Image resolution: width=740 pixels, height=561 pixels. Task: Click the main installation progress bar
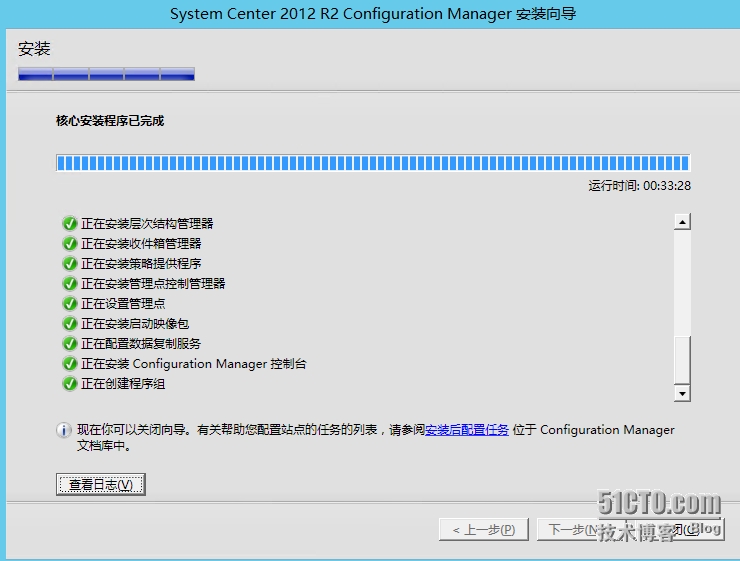(373, 163)
